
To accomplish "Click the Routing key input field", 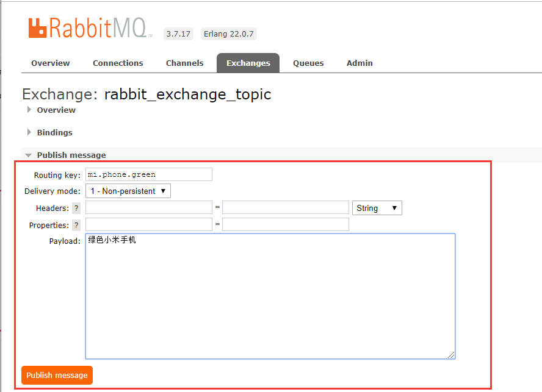I will 148,174.
